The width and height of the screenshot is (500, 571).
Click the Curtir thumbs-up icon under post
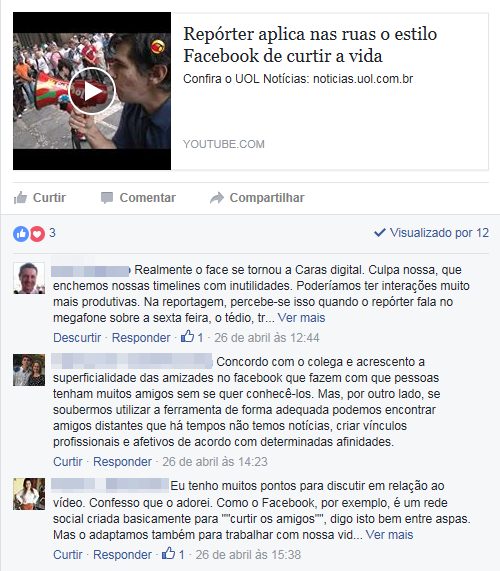(x=20, y=198)
